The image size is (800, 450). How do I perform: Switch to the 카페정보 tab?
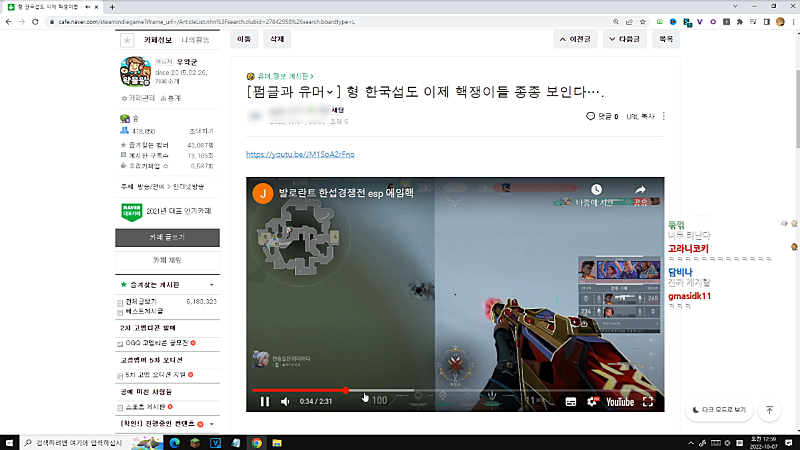[x=158, y=40]
